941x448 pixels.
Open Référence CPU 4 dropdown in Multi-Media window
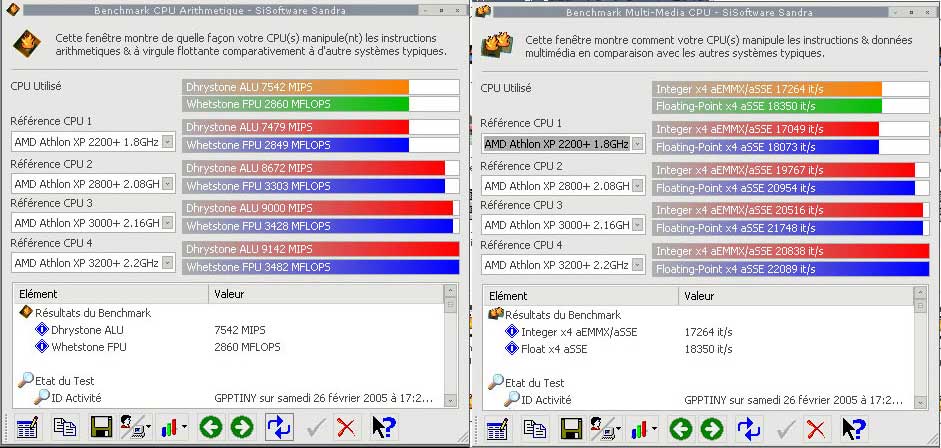tap(638, 264)
